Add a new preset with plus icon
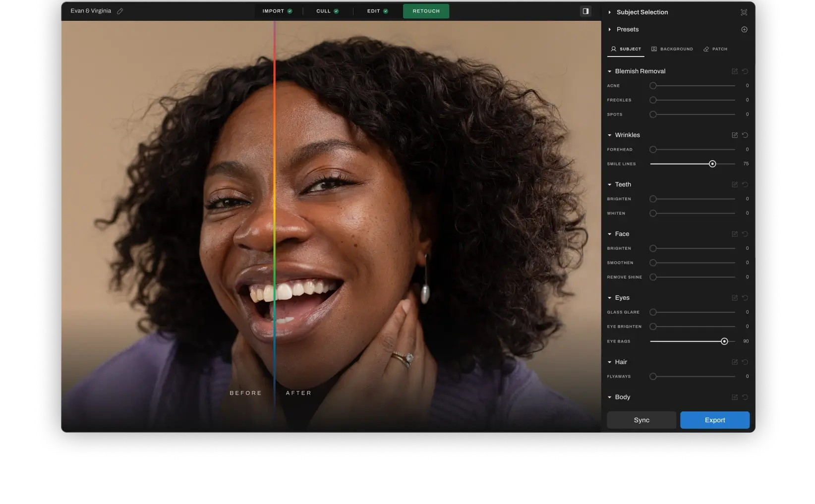 point(744,30)
